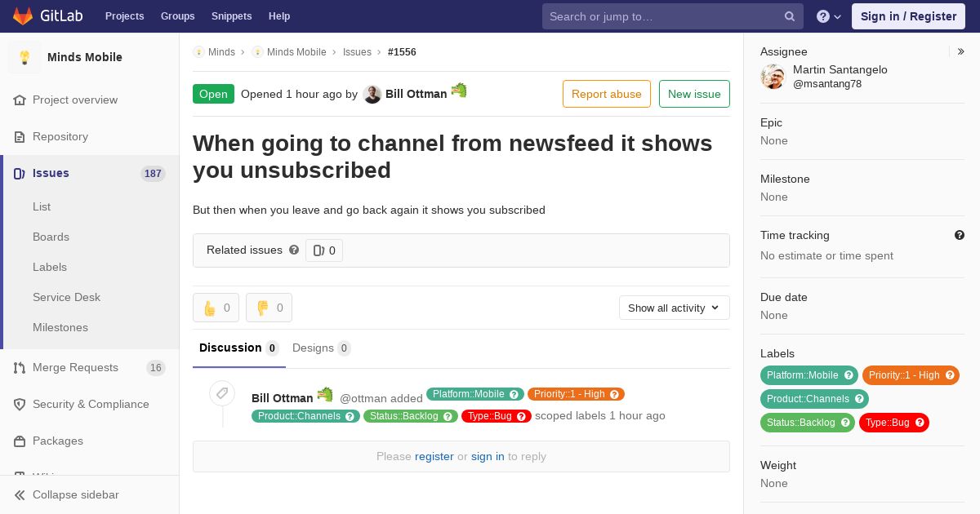Screen dimensions: 980x514
Task: Click the @msantang78 username
Action: tap(827, 84)
